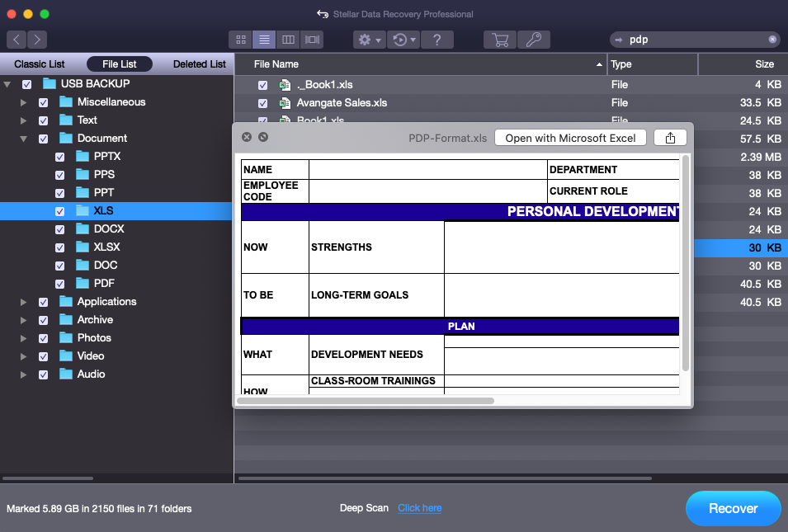The image size is (788, 532).
Task: Expand the Photos folder
Action: (x=24, y=338)
